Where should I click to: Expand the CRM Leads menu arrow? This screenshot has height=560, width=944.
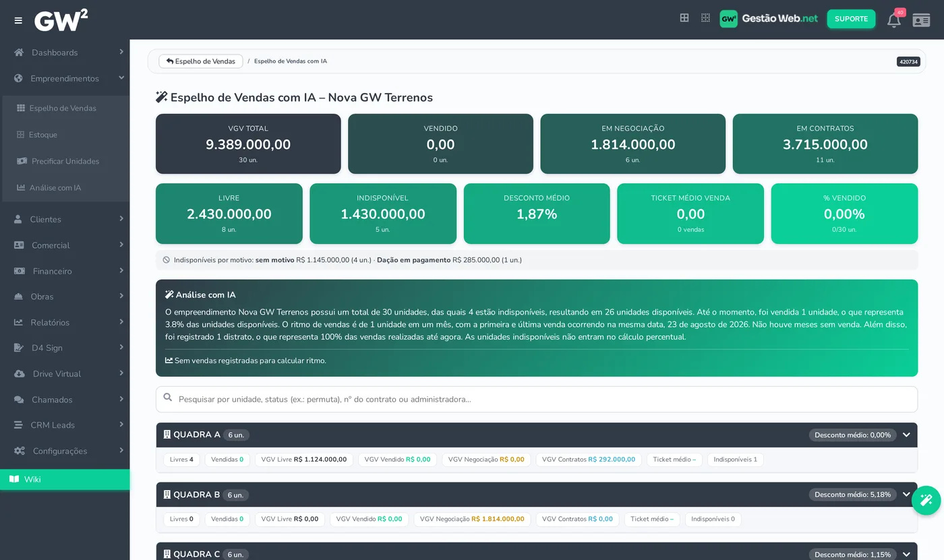pos(121,425)
